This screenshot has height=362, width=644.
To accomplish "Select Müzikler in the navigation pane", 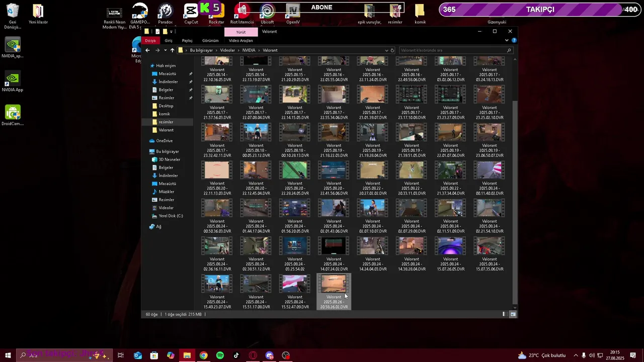I will coord(167,192).
